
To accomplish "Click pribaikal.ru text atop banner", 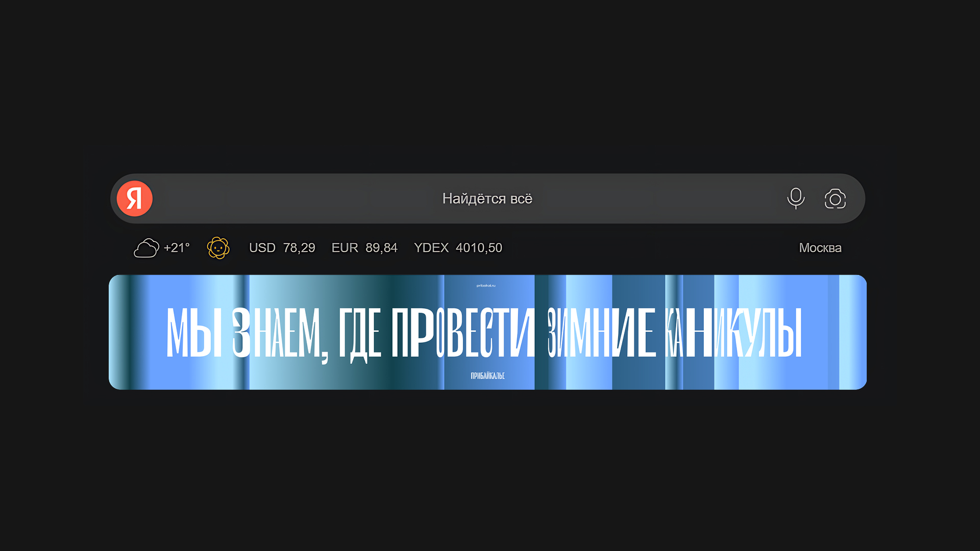I will [486, 286].
